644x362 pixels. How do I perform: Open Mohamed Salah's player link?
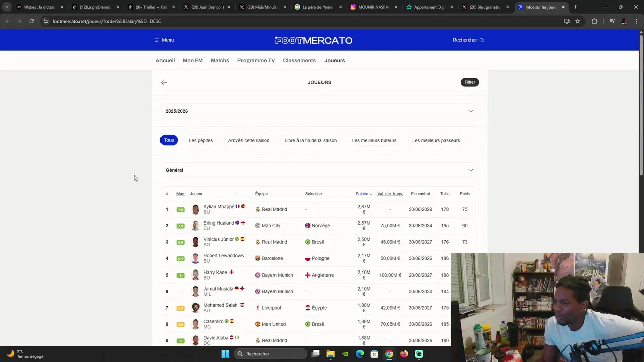220,305
